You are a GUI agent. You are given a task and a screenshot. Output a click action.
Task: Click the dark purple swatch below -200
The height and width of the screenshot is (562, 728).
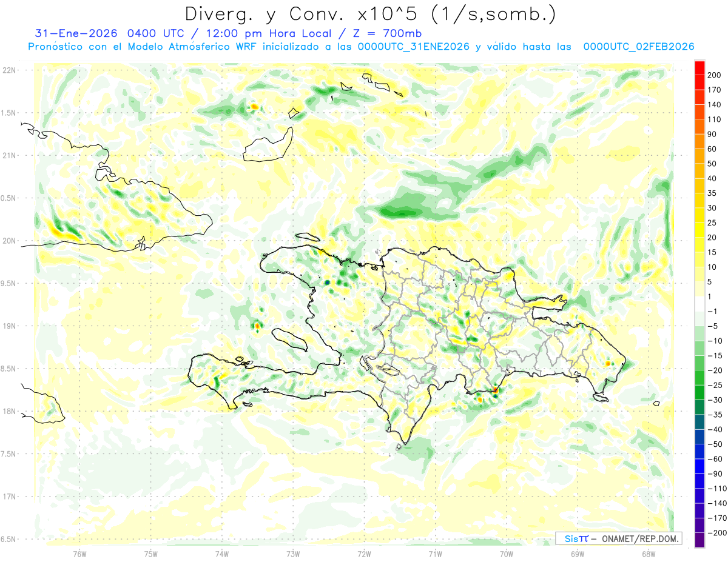pyautogui.click(x=699, y=540)
